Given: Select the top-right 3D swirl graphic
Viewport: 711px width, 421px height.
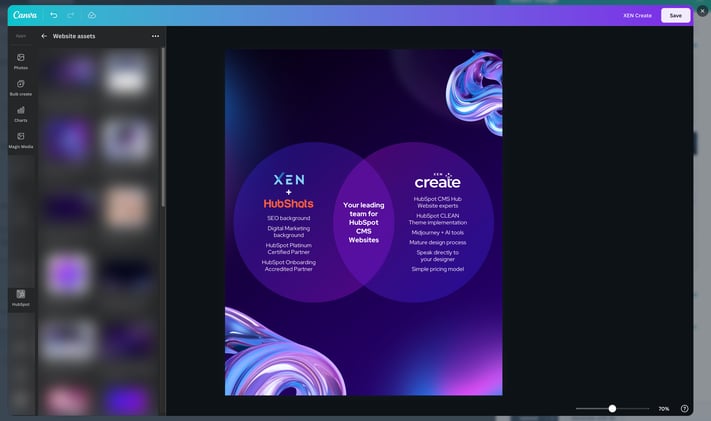Looking at the screenshot, I should [475, 93].
